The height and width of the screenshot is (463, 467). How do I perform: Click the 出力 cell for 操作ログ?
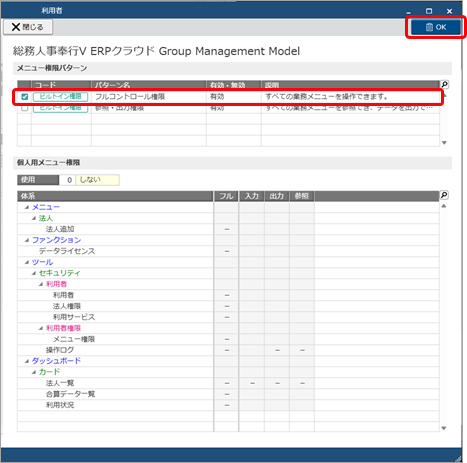277,350
